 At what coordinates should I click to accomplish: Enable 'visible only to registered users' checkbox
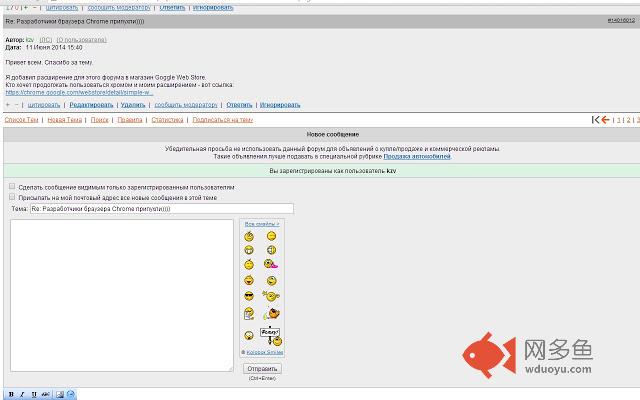click(12, 186)
